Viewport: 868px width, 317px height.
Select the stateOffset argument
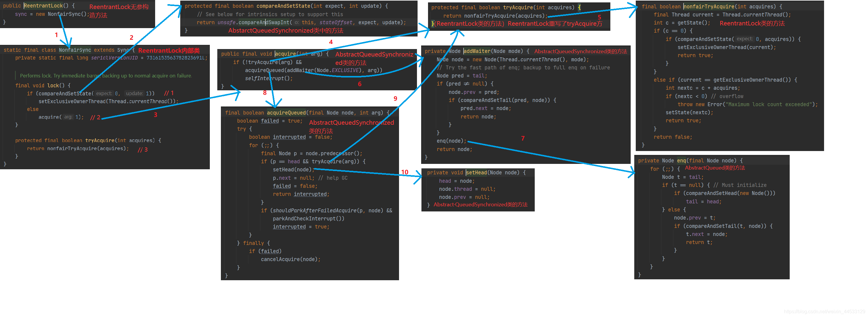point(336,23)
